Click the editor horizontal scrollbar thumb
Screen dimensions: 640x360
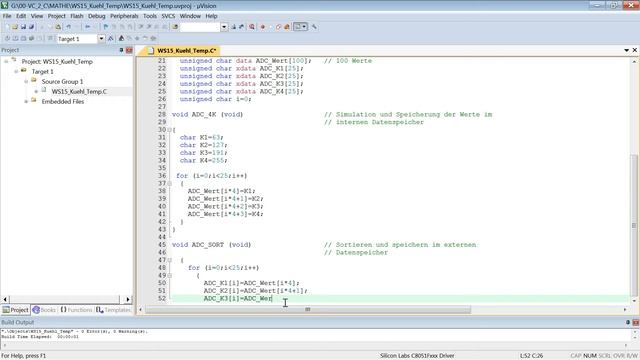[x=308, y=309]
